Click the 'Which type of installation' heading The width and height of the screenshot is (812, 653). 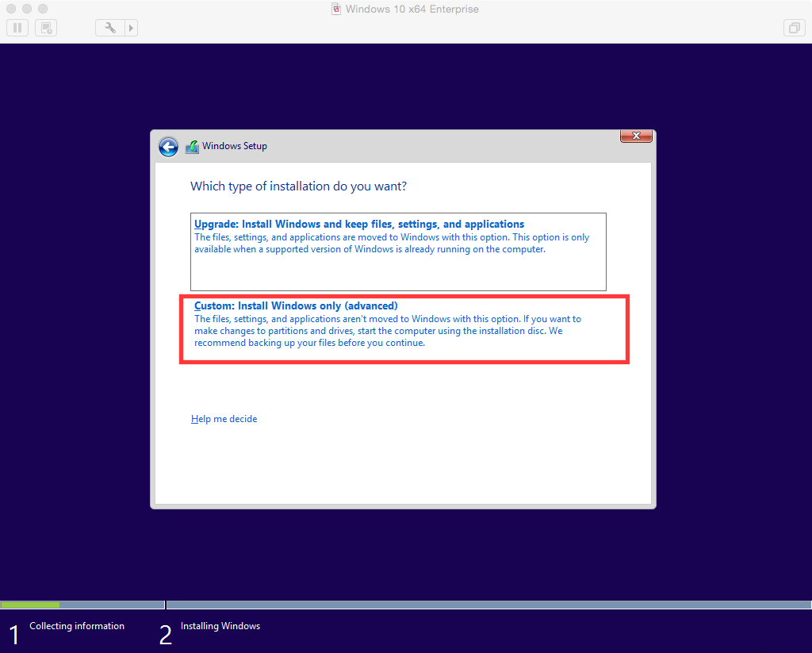point(298,186)
